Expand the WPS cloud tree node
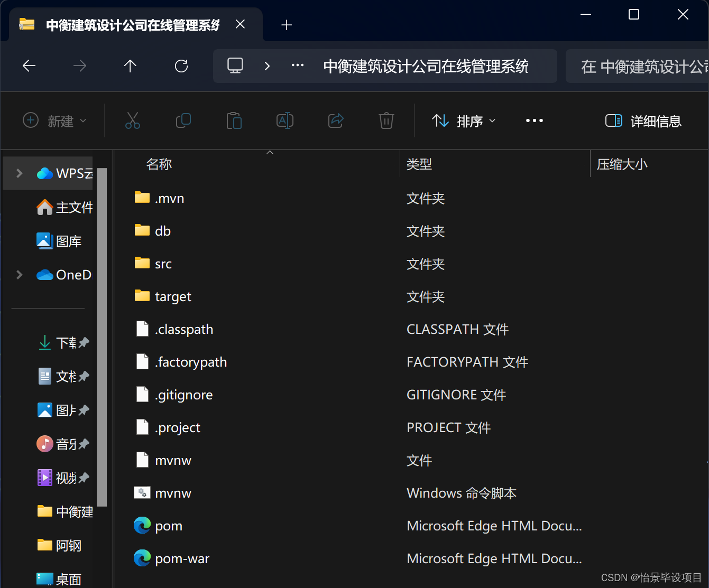This screenshot has width=709, height=588. (x=20, y=173)
